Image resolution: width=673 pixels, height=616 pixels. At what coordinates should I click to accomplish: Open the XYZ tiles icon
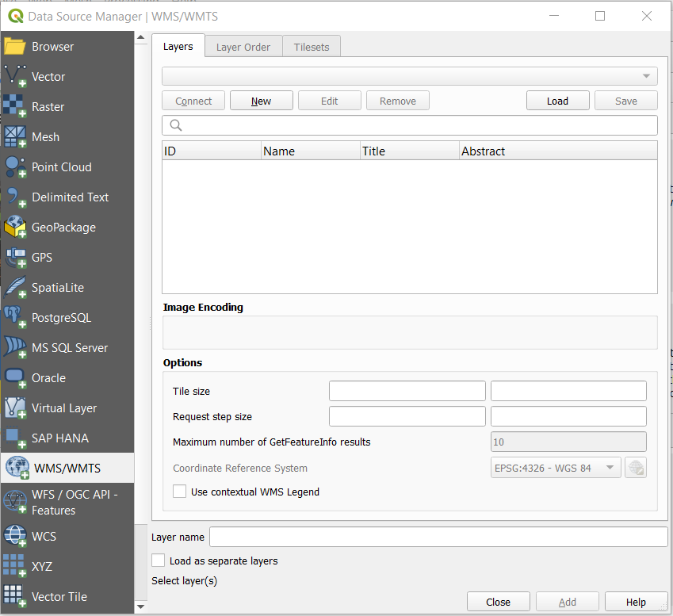pyautogui.click(x=15, y=567)
